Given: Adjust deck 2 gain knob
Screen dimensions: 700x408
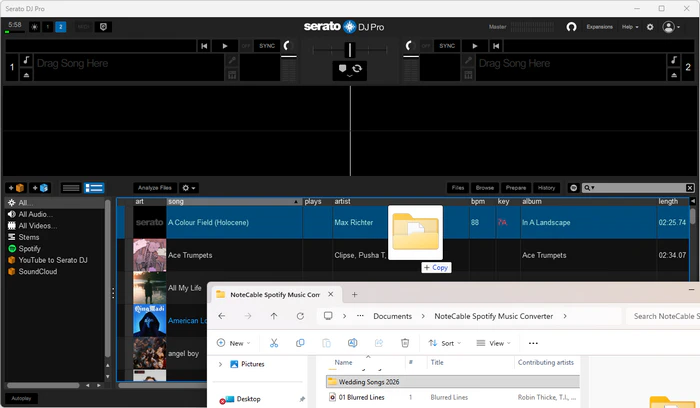Looking at the screenshot, I should 410,46.
